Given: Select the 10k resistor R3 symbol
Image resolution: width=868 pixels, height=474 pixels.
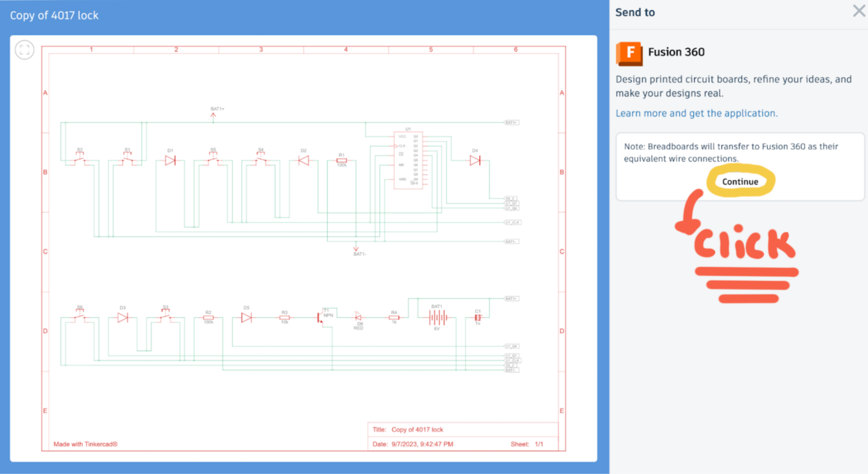Looking at the screenshot, I should (x=285, y=317).
